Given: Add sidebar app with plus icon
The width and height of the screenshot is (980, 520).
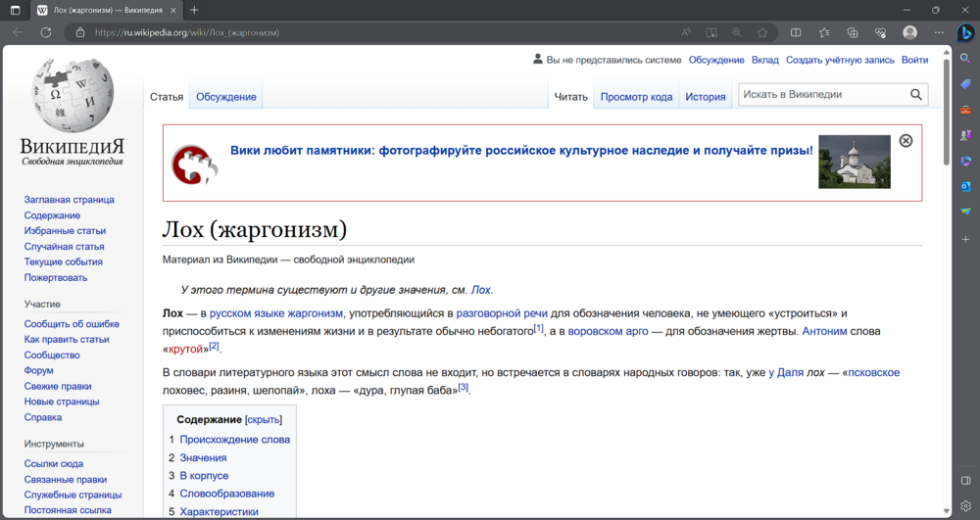Looking at the screenshot, I should [x=965, y=239].
